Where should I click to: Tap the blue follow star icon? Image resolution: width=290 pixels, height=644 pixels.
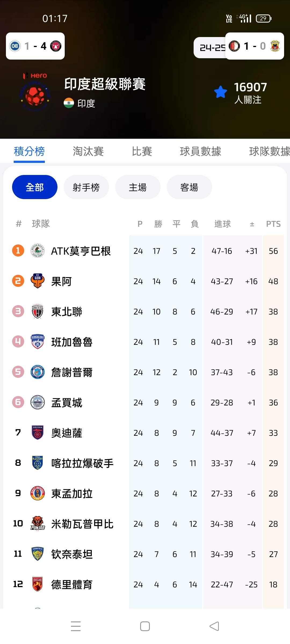[220, 92]
